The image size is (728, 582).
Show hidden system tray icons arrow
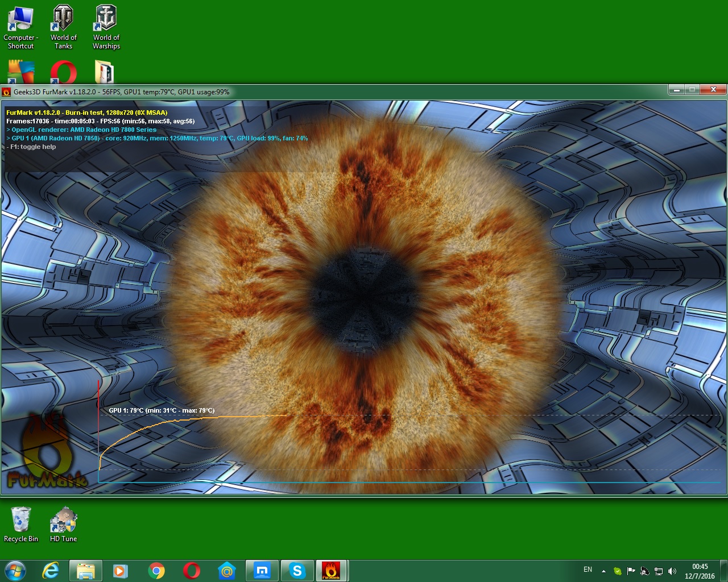point(603,571)
